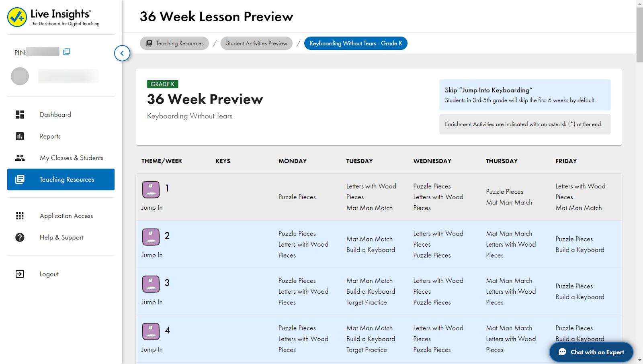Click the Enrichment Activities asterisk note

(x=525, y=124)
